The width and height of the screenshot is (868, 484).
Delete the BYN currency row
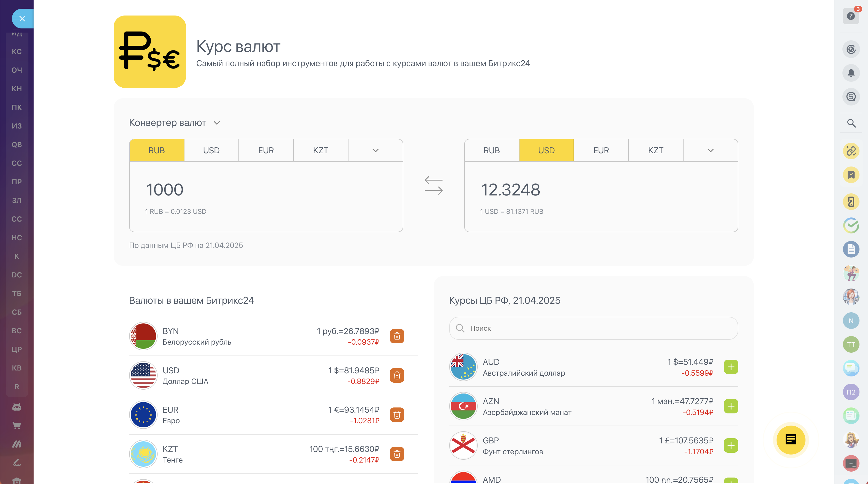[x=397, y=336]
